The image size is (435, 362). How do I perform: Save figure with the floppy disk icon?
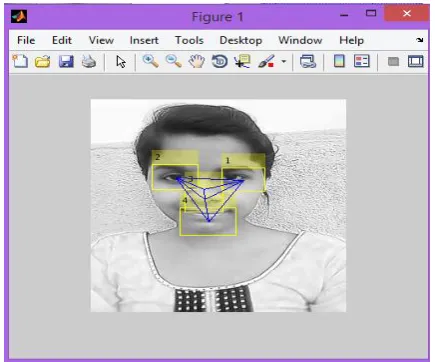pos(66,62)
